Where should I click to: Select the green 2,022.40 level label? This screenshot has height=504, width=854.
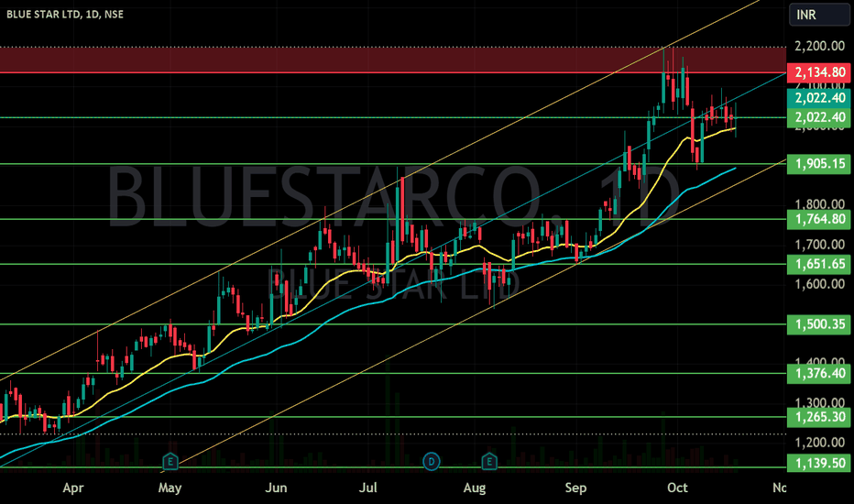(x=818, y=117)
